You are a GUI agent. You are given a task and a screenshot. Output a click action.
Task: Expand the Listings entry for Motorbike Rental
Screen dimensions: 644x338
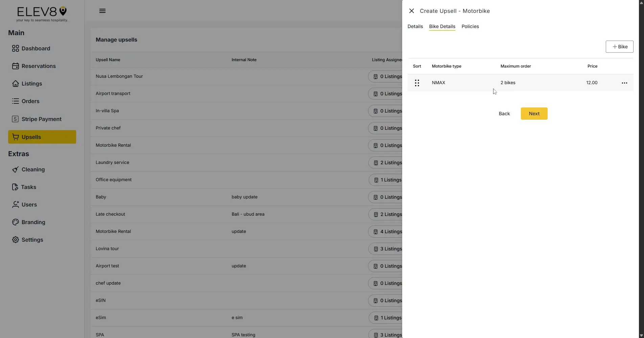pos(389,232)
